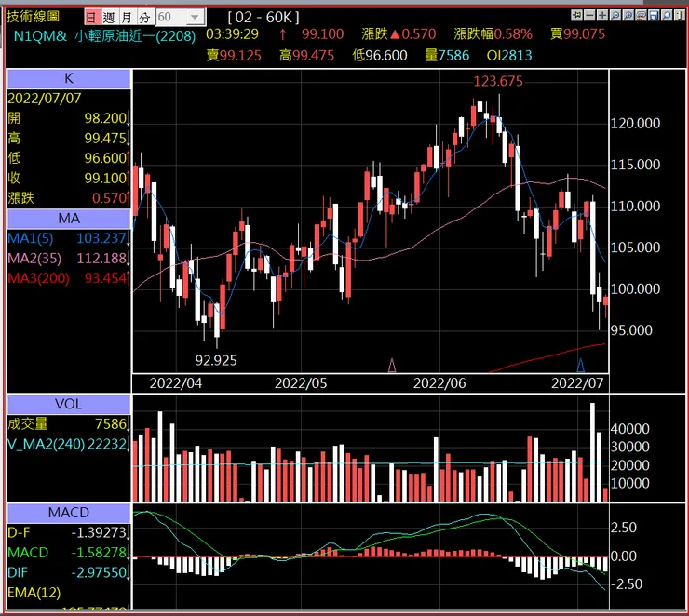The width and height of the screenshot is (689, 616).
Task: Zoom out with magnifier minus icon
Action: [x=615, y=15]
